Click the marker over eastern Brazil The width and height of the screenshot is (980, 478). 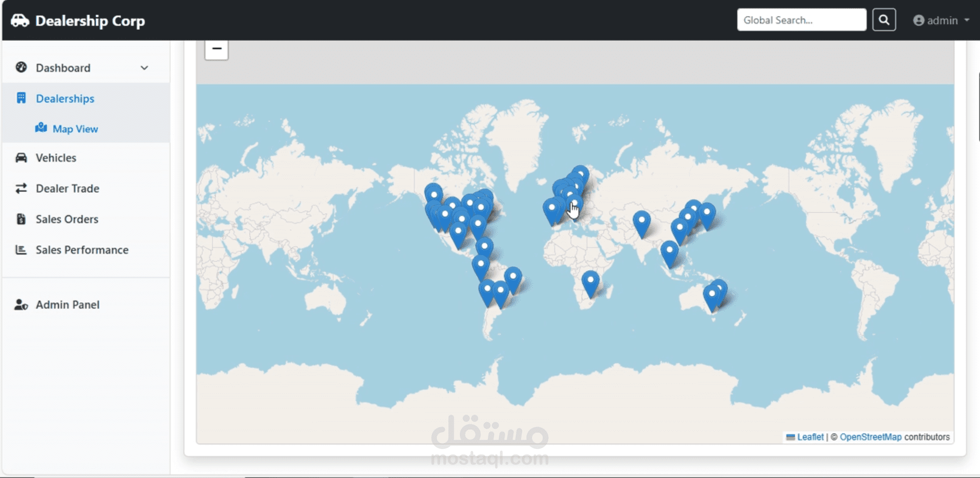tap(513, 280)
